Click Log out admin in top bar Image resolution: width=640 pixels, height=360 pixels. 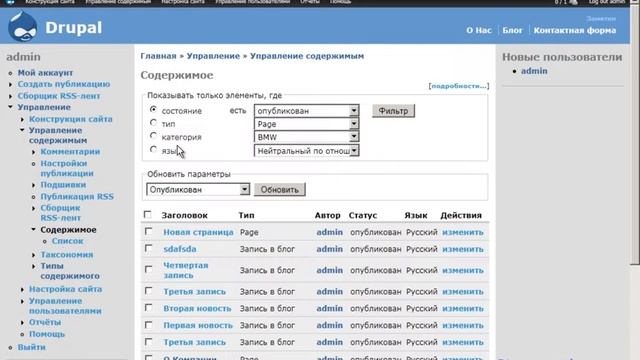pos(606,2)
